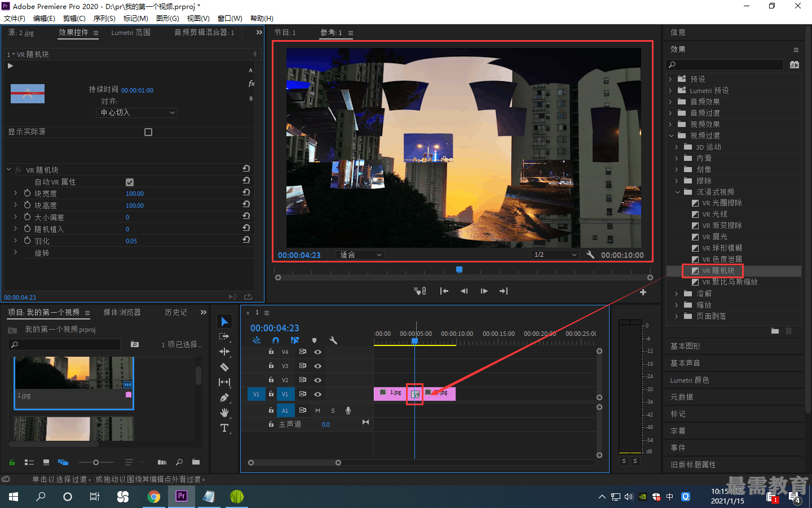812x508 pixels.
Task: Click the Add Marker icon in timeline
Action: [x=314, y=340]
